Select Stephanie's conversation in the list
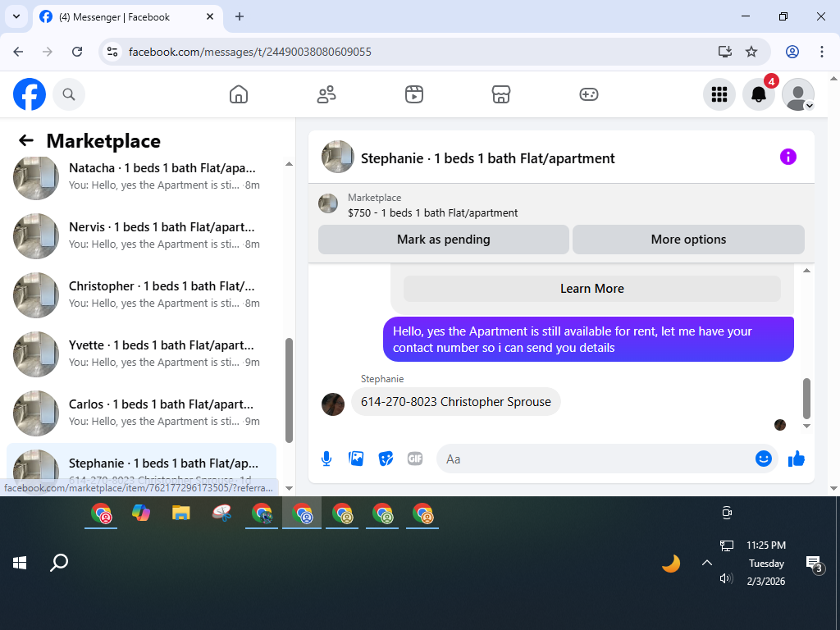 142,463
